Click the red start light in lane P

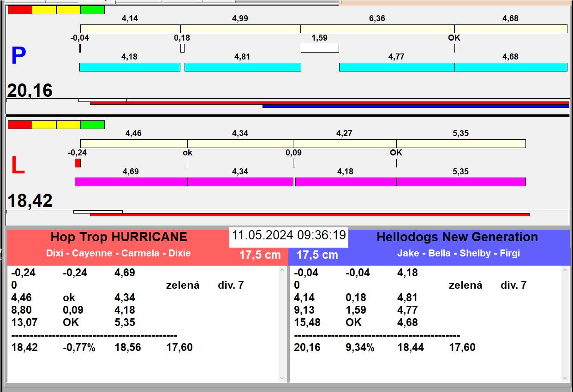20,10
